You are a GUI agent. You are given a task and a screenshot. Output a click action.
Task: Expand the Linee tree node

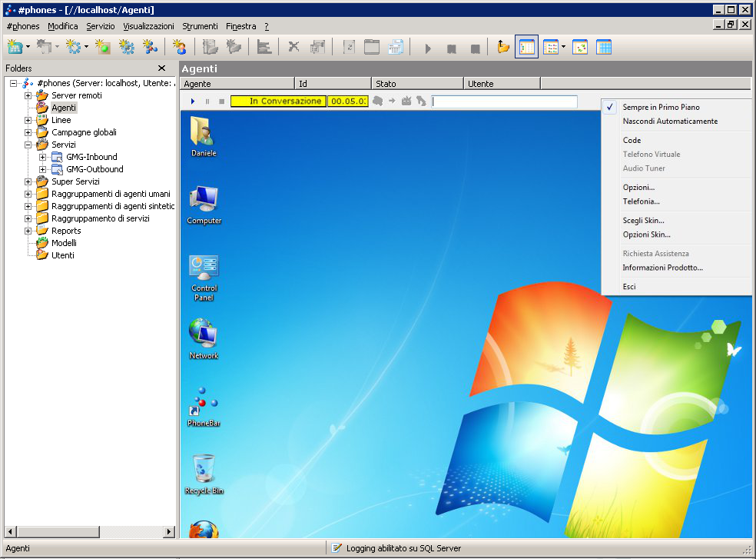(x=28, y=120)
